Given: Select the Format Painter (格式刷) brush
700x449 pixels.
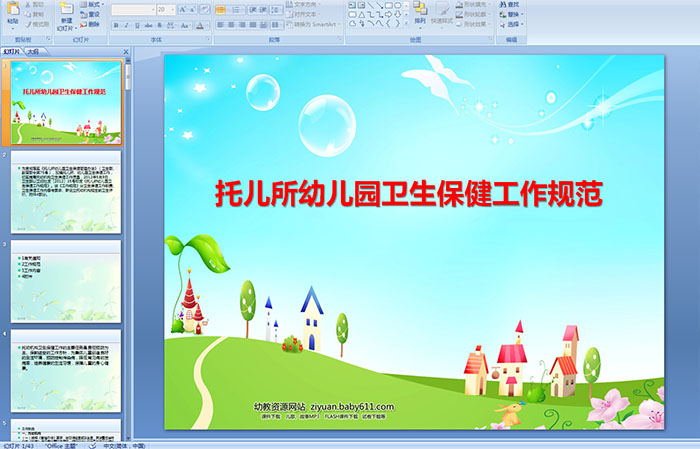Looking at the screenshot, I should click(28, 24).
